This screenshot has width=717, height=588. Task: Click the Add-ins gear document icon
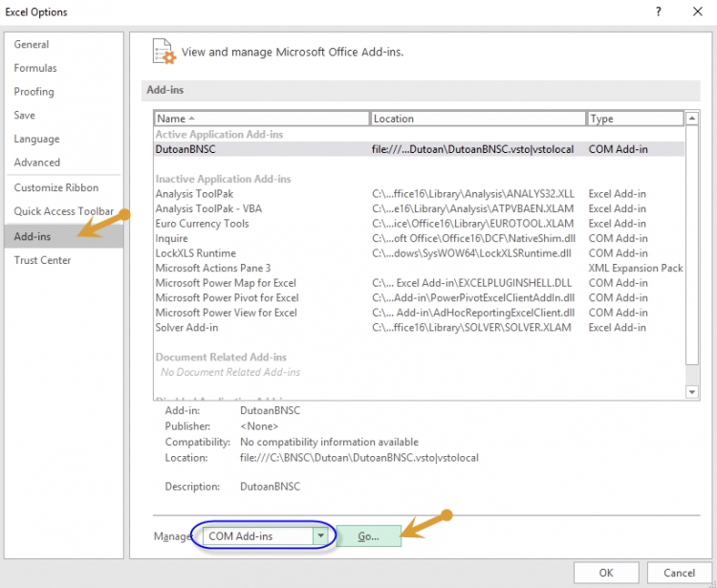164,52
